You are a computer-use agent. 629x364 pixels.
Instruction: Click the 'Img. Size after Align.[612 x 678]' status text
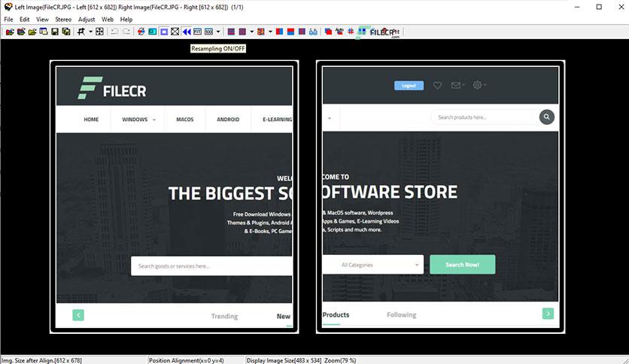click(41, 360)
